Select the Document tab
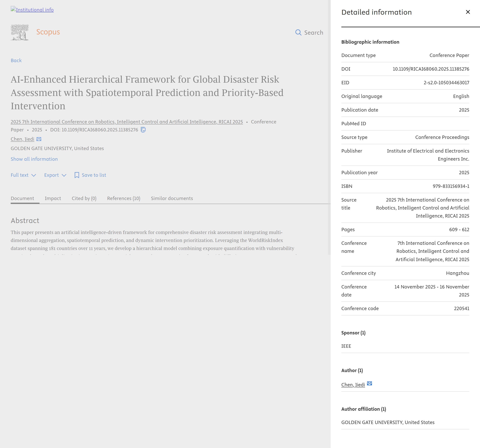This screenshot has height=448, width=480. point(22,198)
